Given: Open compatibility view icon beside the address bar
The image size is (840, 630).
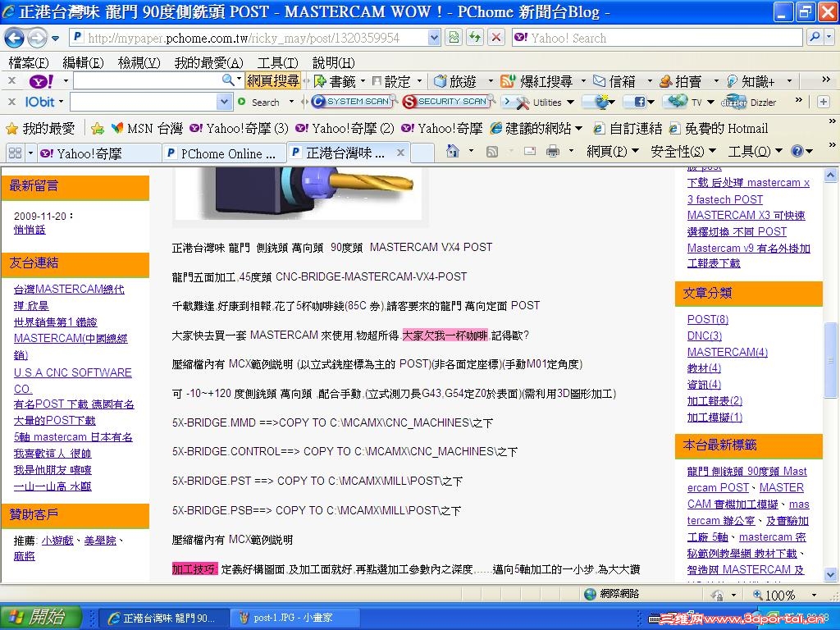Looking at the screenshot, I should (454, 38).
